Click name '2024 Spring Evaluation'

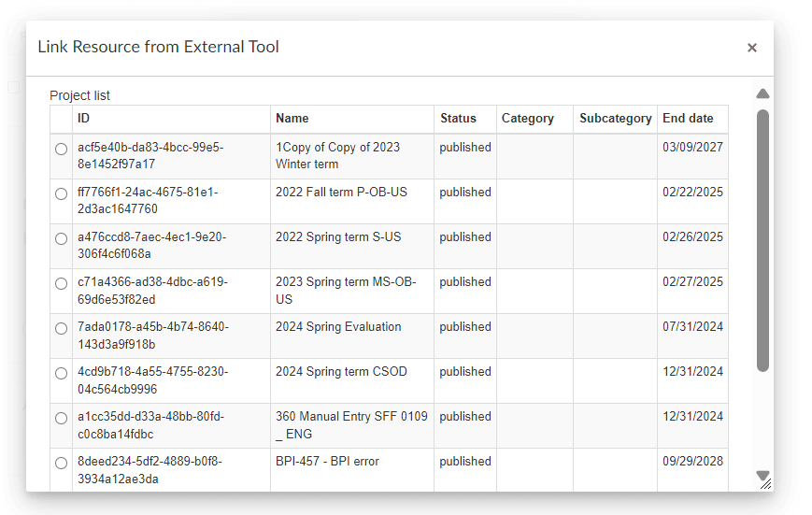338,327
